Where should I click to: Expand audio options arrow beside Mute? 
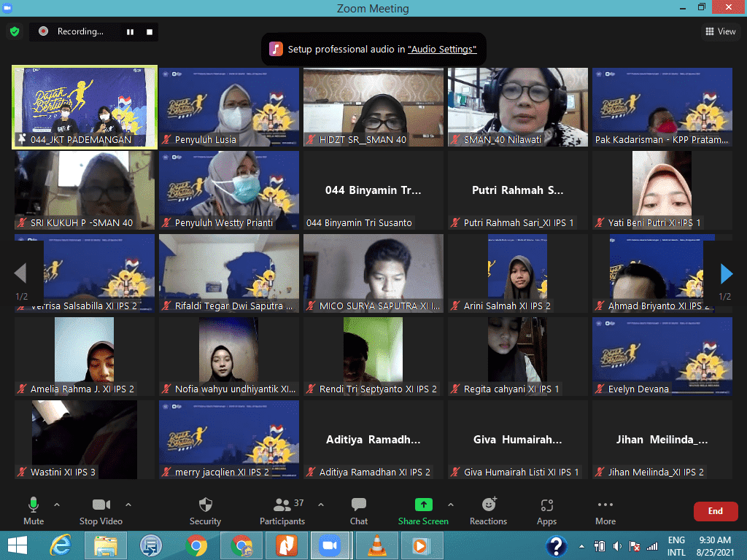tap(57, 505)
